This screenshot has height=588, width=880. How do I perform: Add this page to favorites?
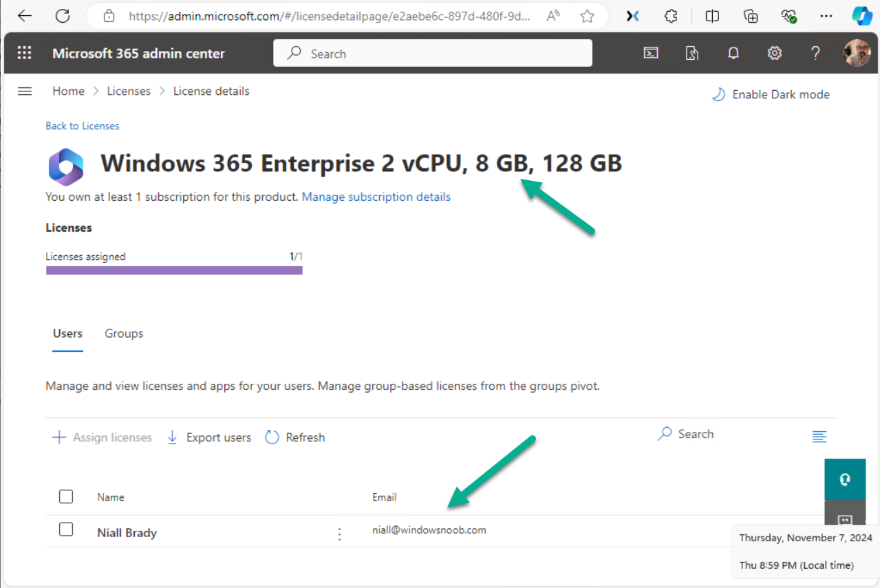(587, 16)
